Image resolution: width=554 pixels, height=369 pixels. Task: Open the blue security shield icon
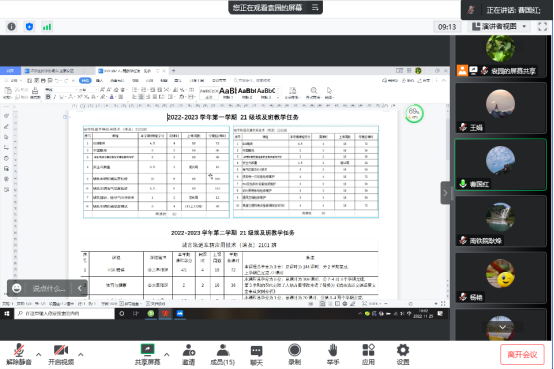(x=29, y=27)
